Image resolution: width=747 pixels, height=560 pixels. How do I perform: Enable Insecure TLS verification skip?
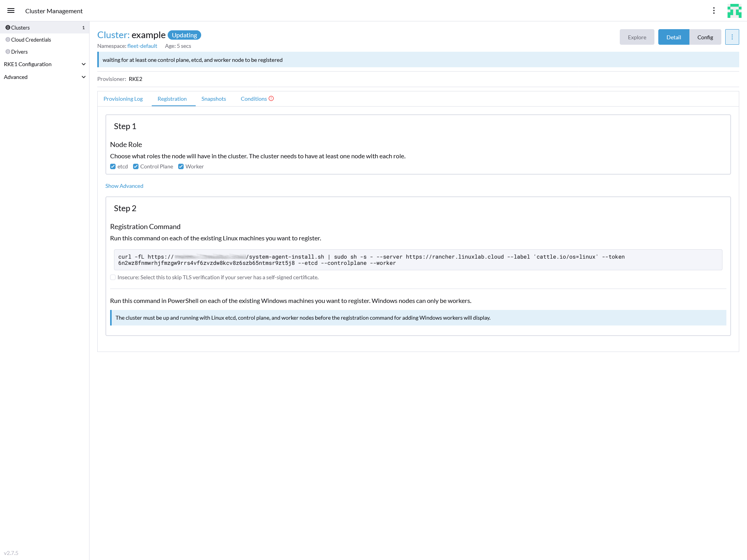point(113,277)
